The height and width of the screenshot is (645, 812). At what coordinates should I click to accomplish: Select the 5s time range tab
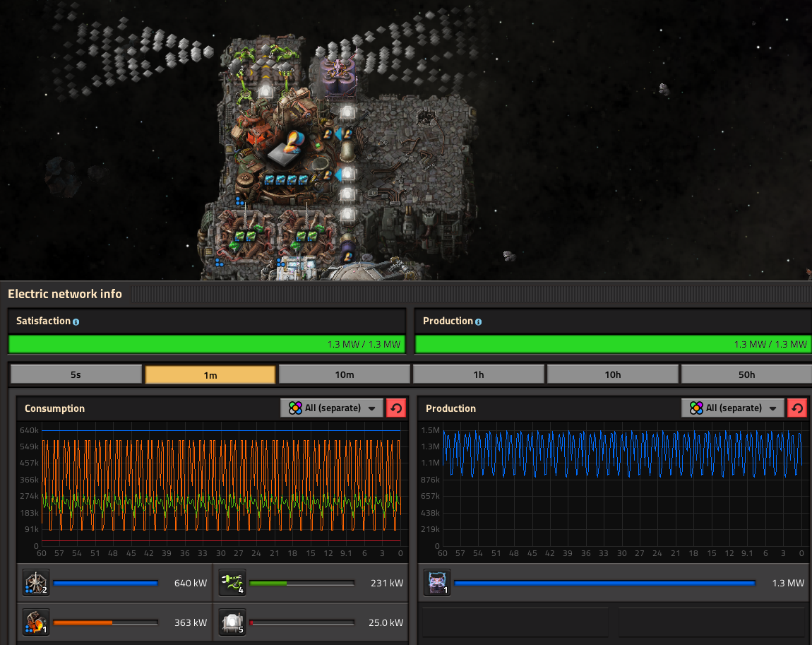click(76, 374)
